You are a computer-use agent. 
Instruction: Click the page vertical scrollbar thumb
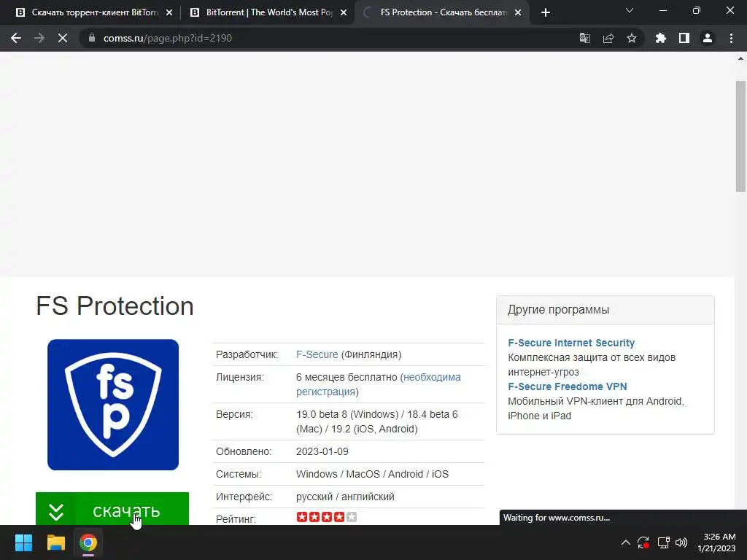(740, 136)
